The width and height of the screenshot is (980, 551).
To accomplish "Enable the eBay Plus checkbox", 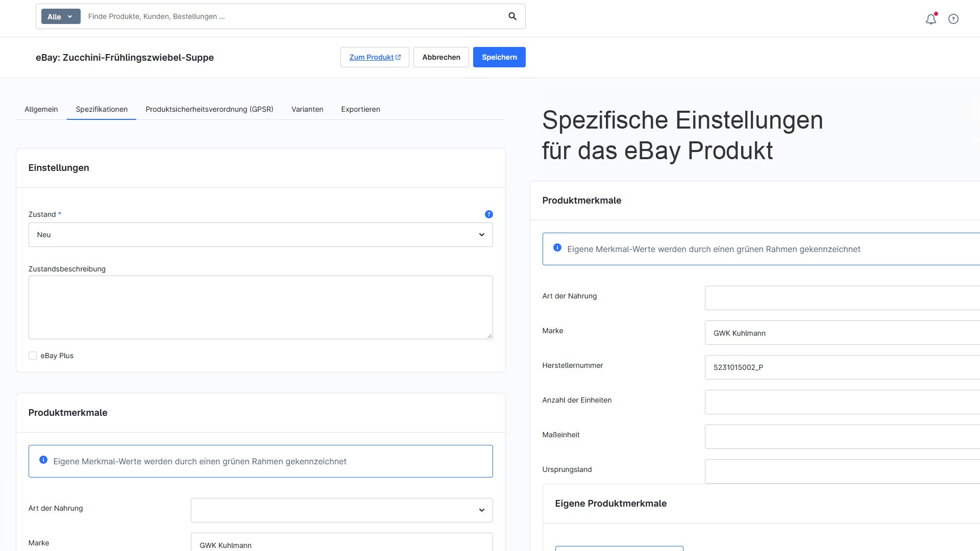I will click(33, 356).
